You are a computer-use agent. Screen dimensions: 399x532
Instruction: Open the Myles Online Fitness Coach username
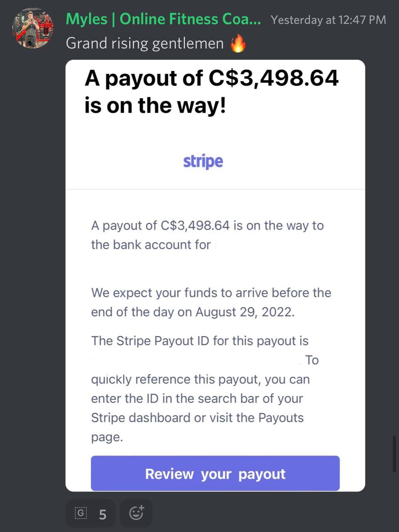pyautogui.click(x=163, y=19)
